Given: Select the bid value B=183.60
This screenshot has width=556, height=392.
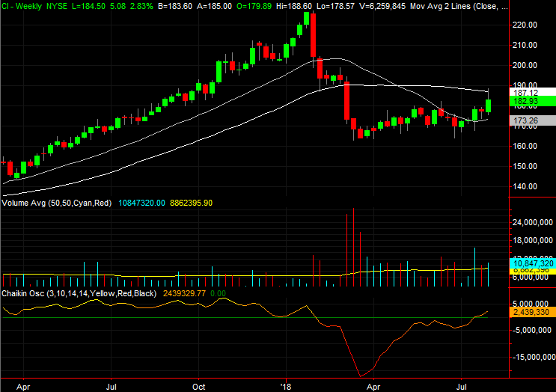Looking at the screenshot, I should coord(175,6).
